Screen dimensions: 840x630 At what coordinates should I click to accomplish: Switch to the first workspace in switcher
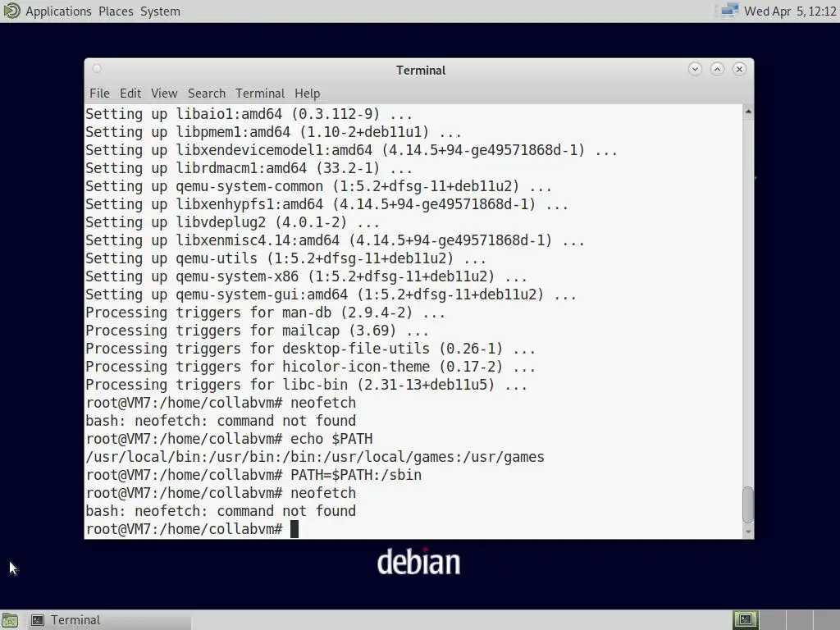(745, 620)
